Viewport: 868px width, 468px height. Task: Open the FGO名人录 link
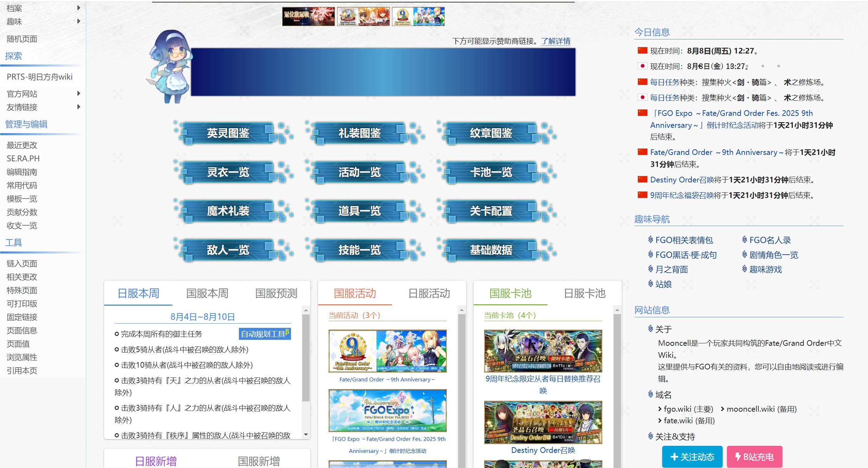click(x=770, y=240)
